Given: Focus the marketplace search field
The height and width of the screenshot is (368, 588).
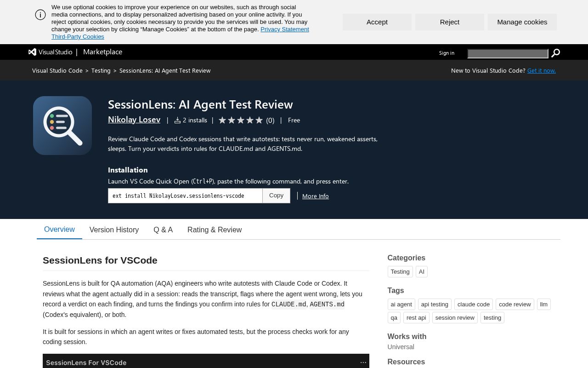Looking at the screenshot, I should 508,53.
